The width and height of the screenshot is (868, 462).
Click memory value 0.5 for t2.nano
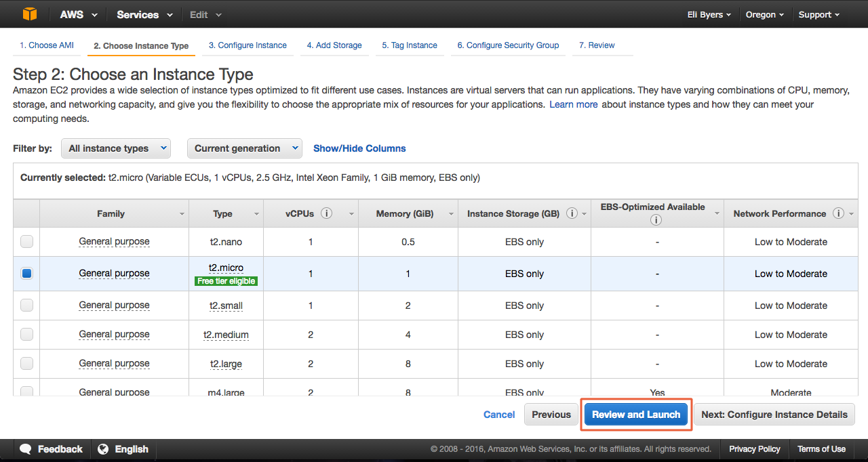point(408,242)
